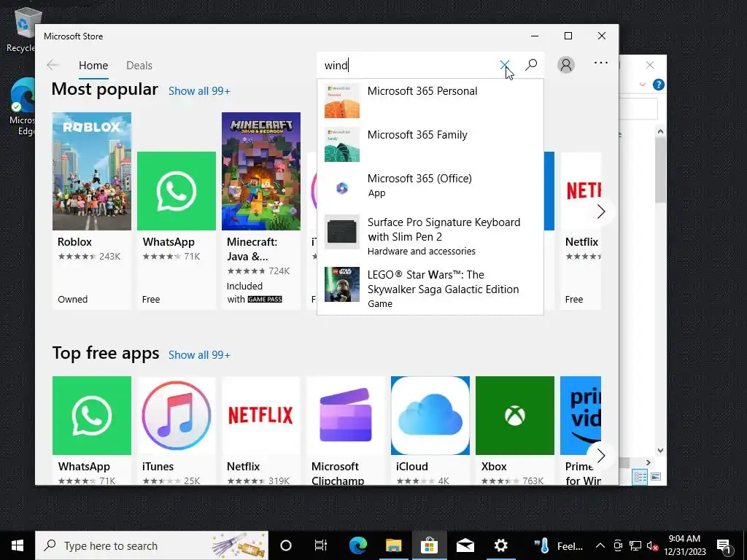Image resolution: width=747 pixels, height=560 pixels.
Task: Click the network tray icon
Action: pos(635,545)
